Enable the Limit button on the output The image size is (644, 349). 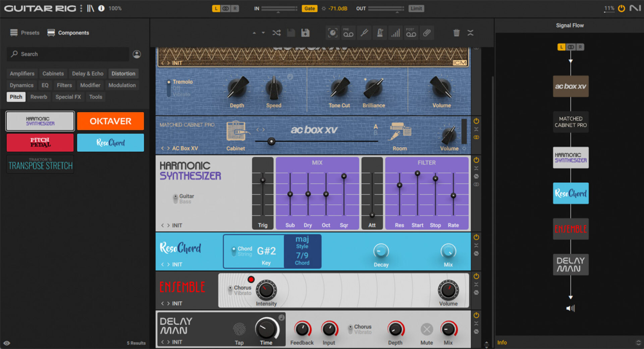pyautogui.click(x=416, y=8)
